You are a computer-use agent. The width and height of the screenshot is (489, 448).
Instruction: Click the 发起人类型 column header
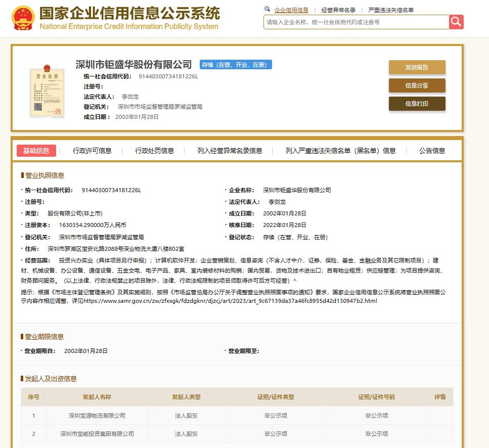186,397
